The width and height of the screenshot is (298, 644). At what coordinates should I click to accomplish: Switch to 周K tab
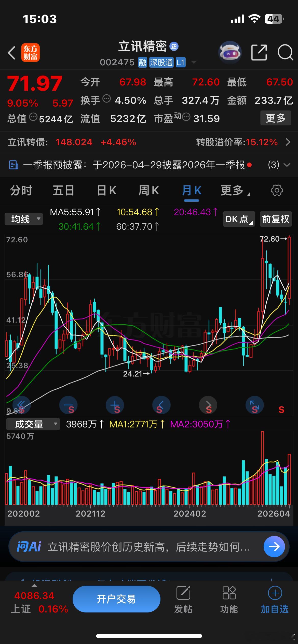[149, 191]
